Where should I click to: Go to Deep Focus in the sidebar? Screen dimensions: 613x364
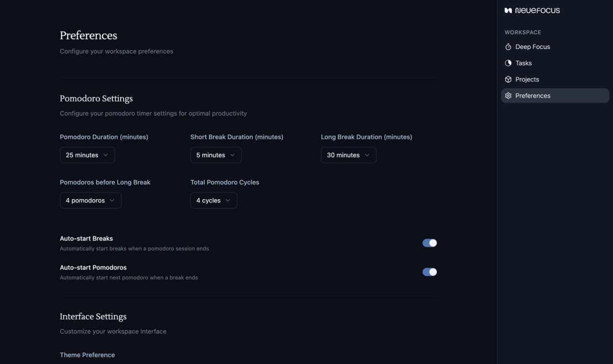tap(532, 47)
